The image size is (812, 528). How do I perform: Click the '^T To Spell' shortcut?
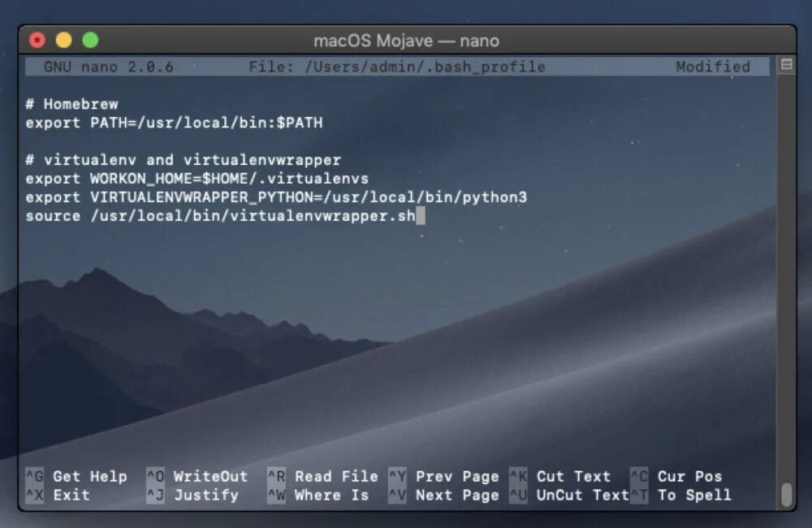pos(680,495)
